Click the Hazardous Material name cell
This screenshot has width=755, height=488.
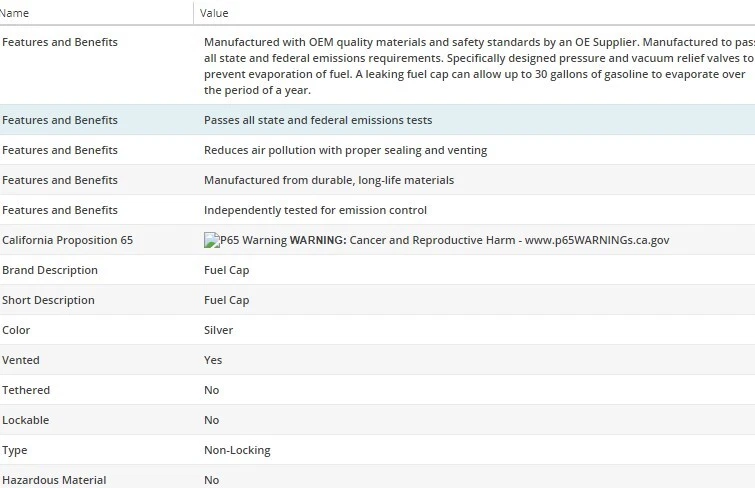54,480
